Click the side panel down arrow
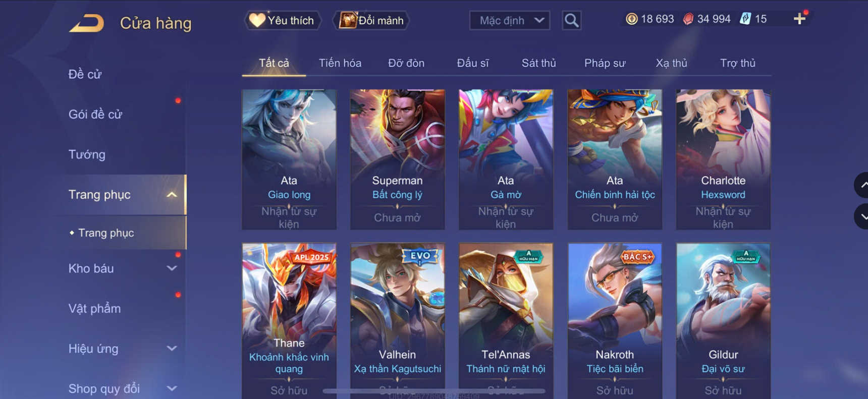This screenshot has width=868, height=399. pos(862,216)
